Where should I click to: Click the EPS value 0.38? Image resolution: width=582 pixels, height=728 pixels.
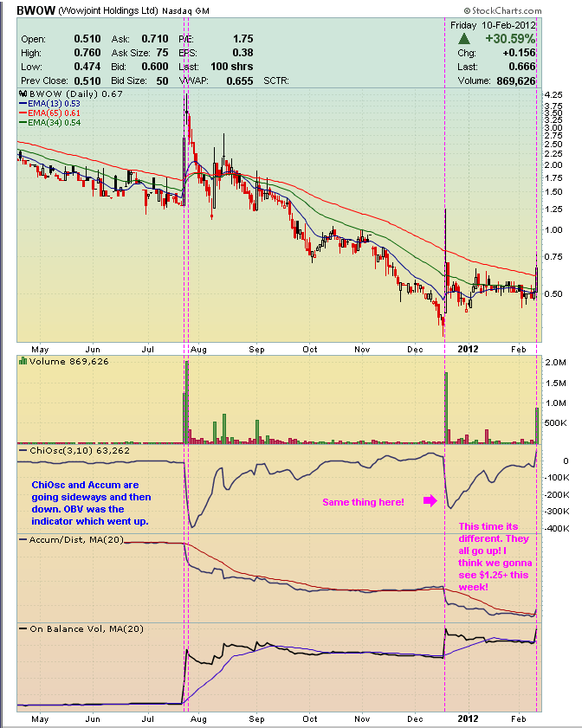[x=242, y=53]
